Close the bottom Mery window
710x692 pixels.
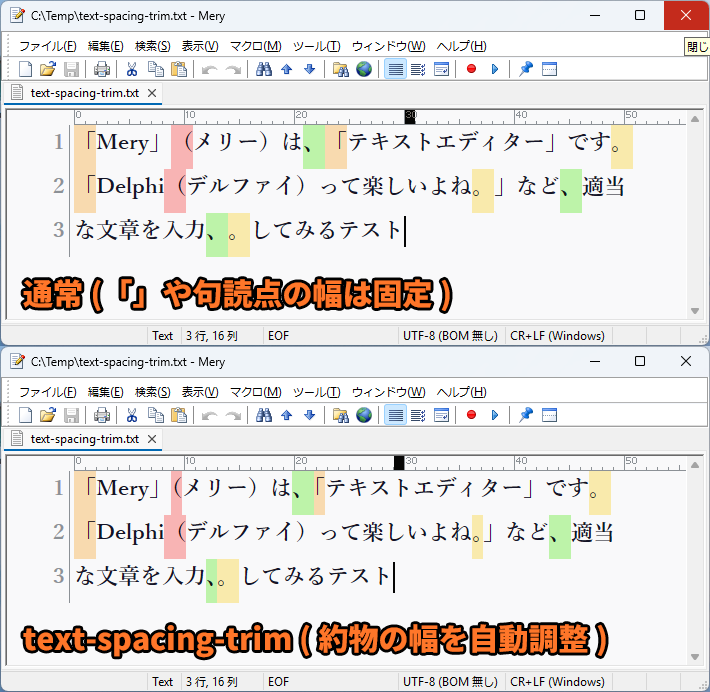[x=686, y=361]
